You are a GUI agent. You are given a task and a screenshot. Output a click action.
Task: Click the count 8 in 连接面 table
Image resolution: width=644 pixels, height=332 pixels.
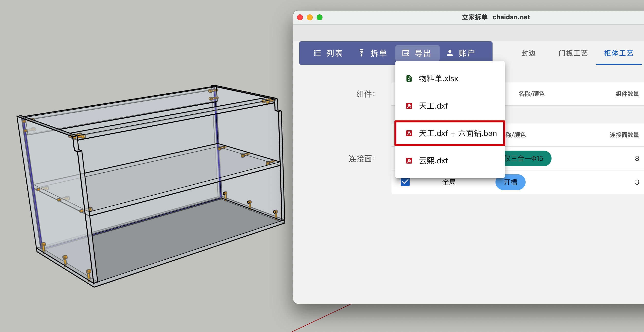(x=637, y=158)
